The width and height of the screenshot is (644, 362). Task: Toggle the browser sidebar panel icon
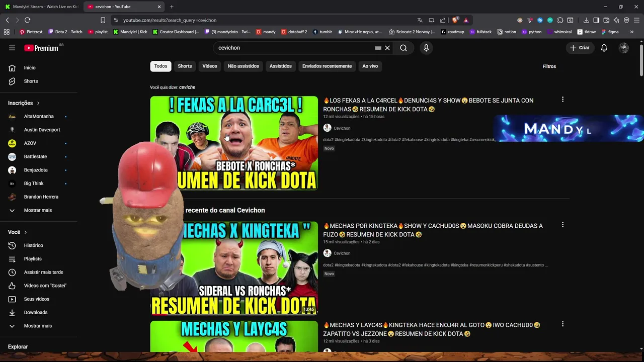596,20
